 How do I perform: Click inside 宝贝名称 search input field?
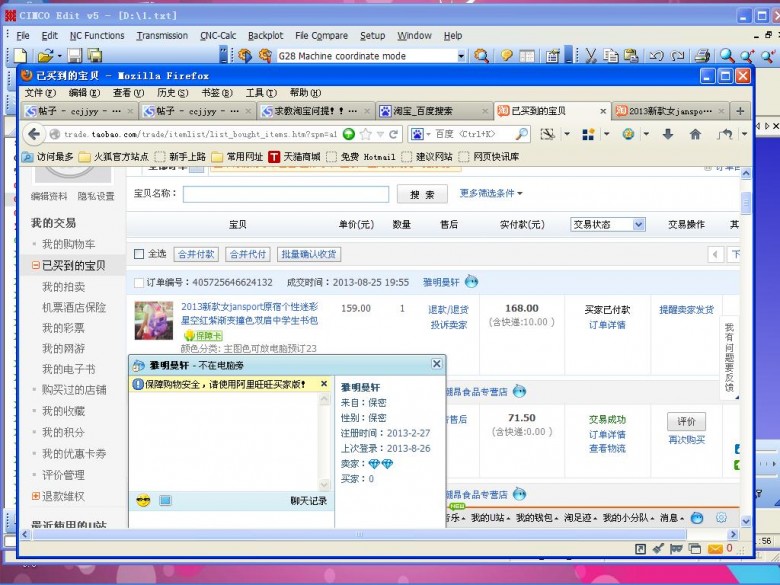(286, 194)
